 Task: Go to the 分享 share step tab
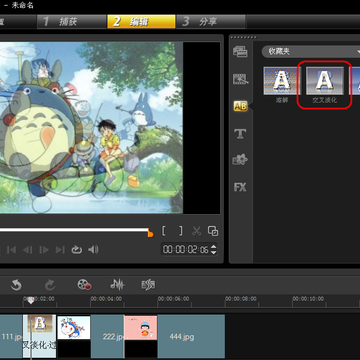click(x=211, y=22)
